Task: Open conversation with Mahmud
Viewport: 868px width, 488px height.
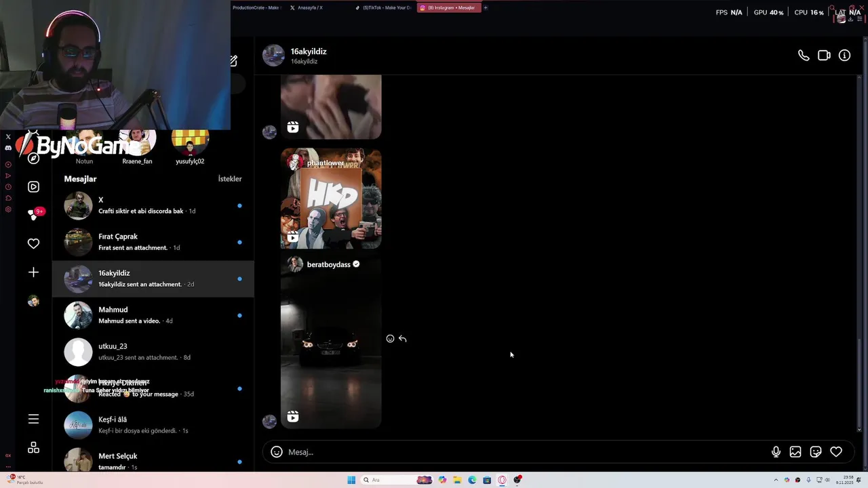Action: pos(153,315)
